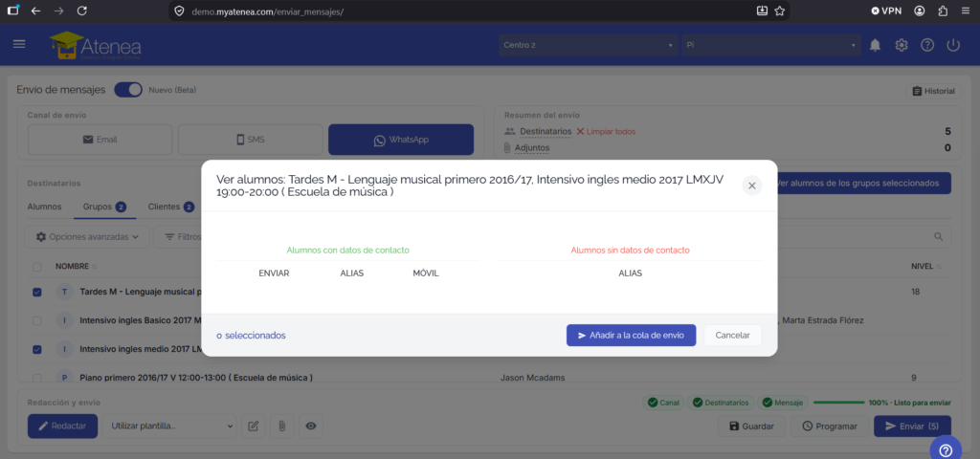Click the Enviar (5) button
Viewport: 980px width, 459px height.
pyautogui.click(x=912, y=426)
